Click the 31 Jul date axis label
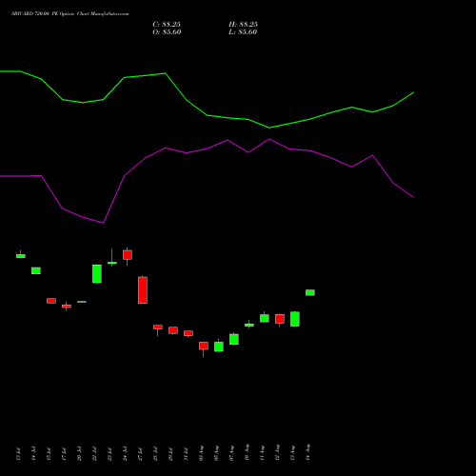 186,454
